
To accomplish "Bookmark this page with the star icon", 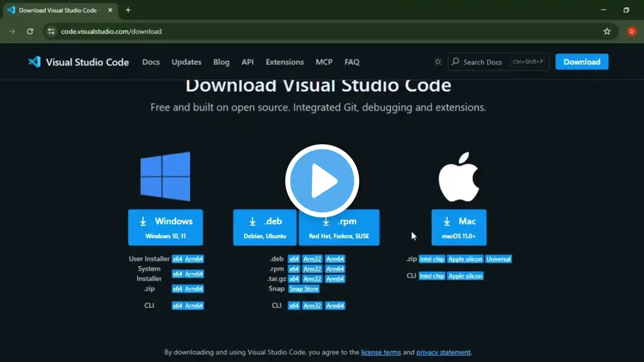I will coord(607,31).
